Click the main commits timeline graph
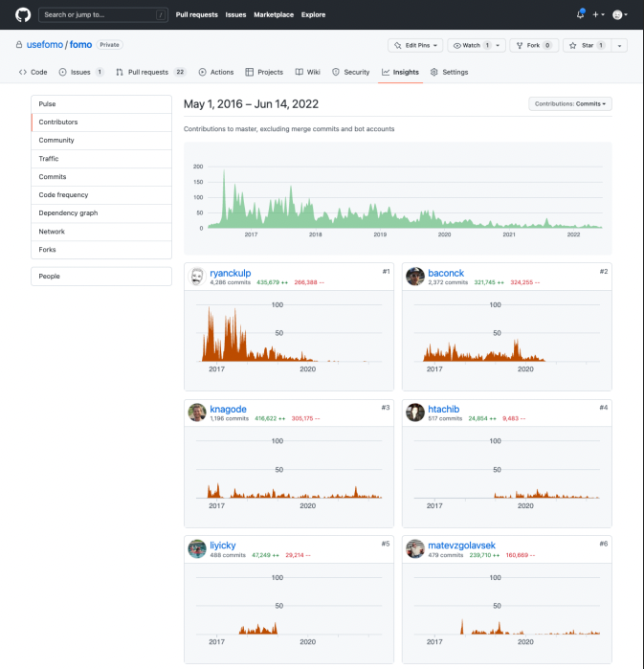The height and width of the screenshot is (669, 644). point(397,199)
